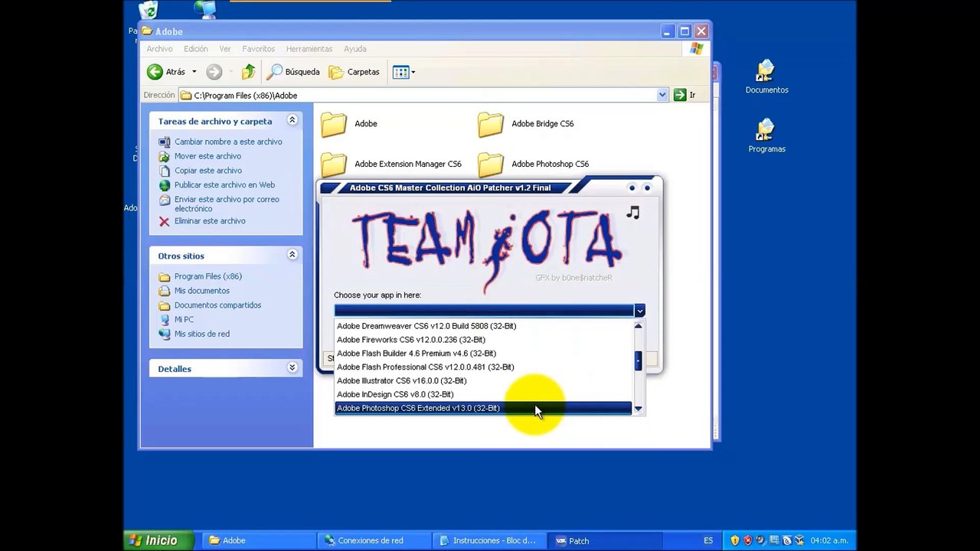This screenshot has height=551, width=980.
Task: Expand the address bar dropdown arrow
Action: coord(662,95)
